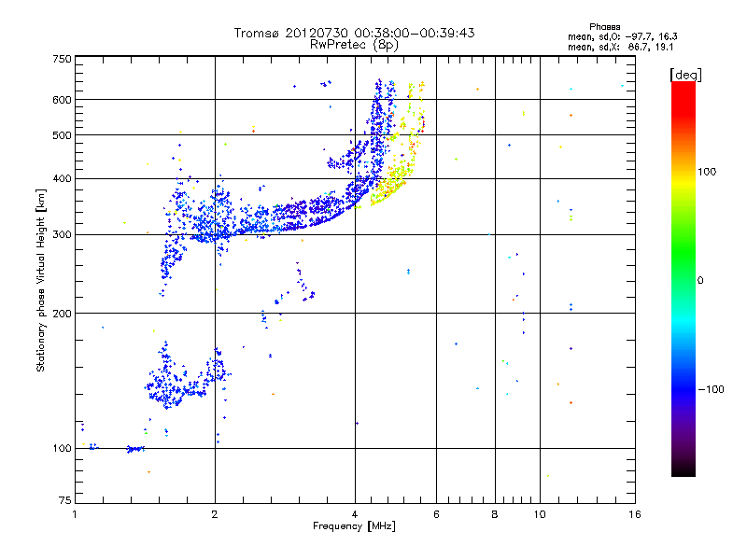
Task: Click y-axis tick label "500"
Action: coord(62,135)
